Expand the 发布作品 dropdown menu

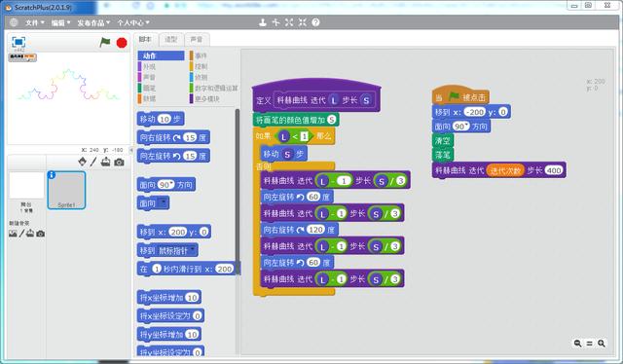[93, 23]
